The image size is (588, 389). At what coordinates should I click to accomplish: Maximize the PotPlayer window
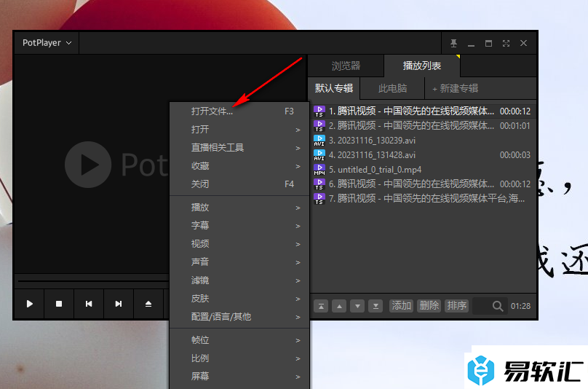(x=488, y=44)
